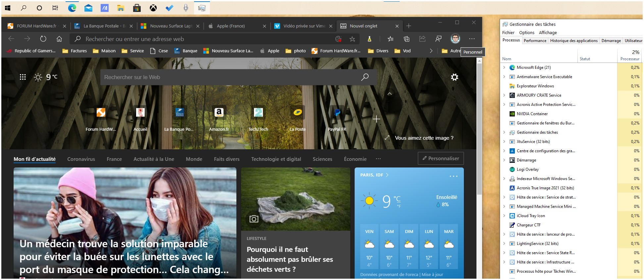This screenshot has height=280, width=644.
Task: Open the PayPal FR quick link tile
Action: pyautogui.click(x=337, y=113)
